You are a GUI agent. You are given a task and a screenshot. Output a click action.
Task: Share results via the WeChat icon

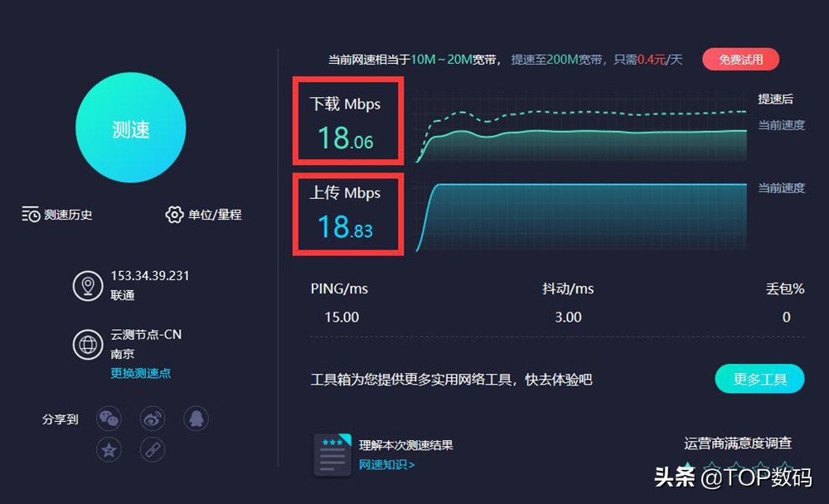pos(109,419)
